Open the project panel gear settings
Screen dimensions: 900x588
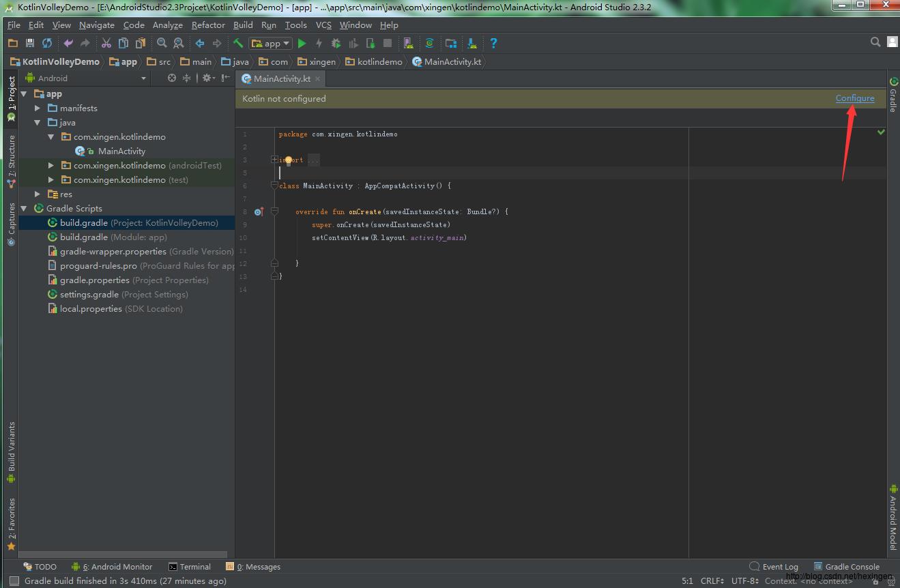click(208, 78)
